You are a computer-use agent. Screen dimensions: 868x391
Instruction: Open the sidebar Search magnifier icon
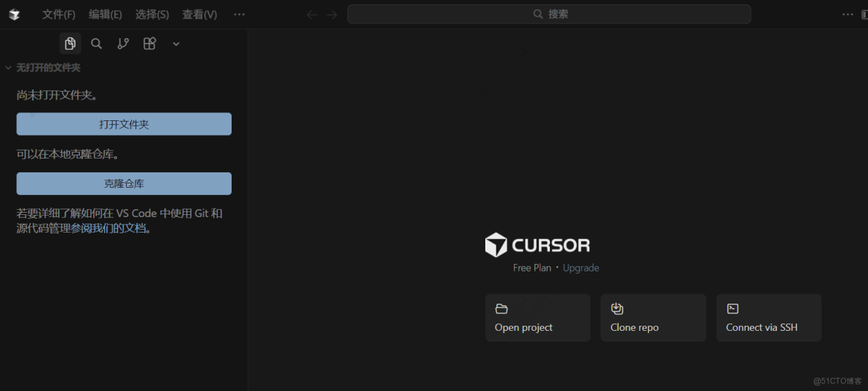[x=96, y=43]
